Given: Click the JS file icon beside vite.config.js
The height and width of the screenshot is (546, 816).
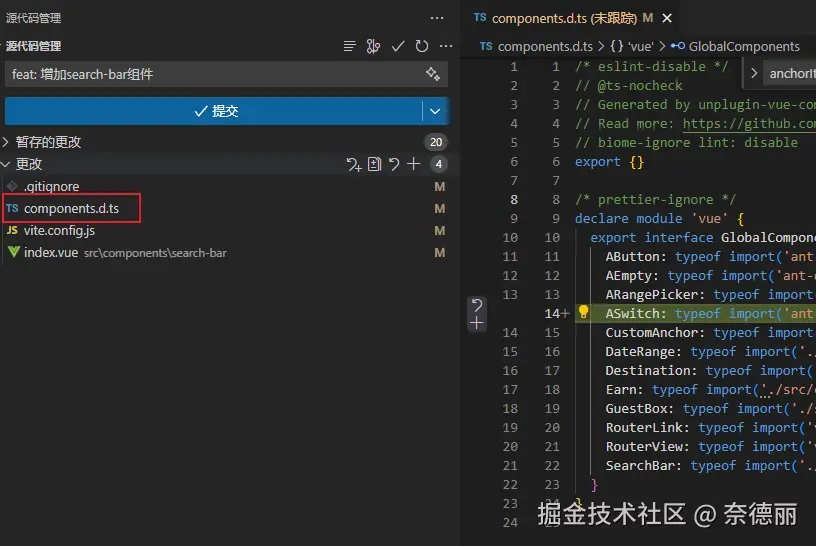Looking at the screenshot, I should [12, 230].
